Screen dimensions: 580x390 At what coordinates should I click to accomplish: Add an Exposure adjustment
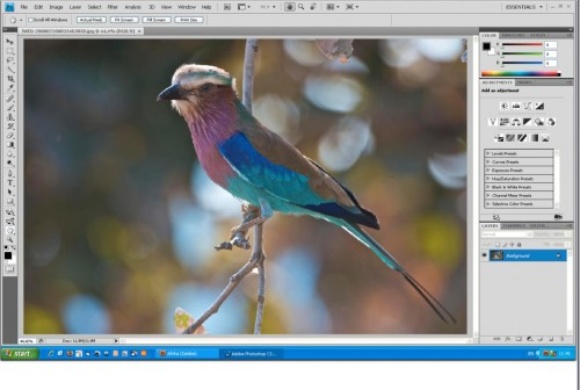(540, 106)
